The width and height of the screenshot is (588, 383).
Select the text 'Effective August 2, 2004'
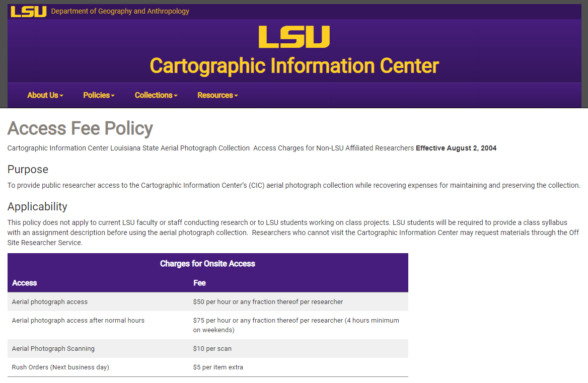click(x=456, y=148)
